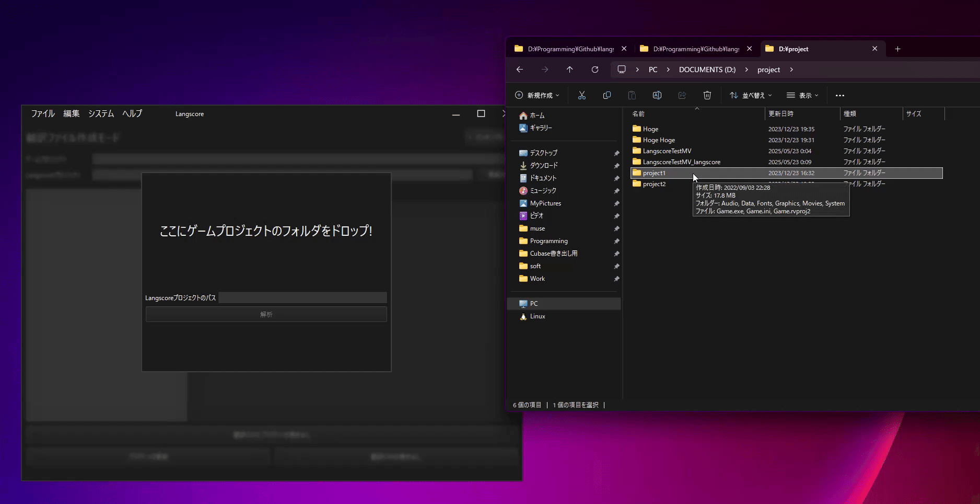Expand chevron before PC in address bar
The image size is (980, 504).
coord(637,70)
